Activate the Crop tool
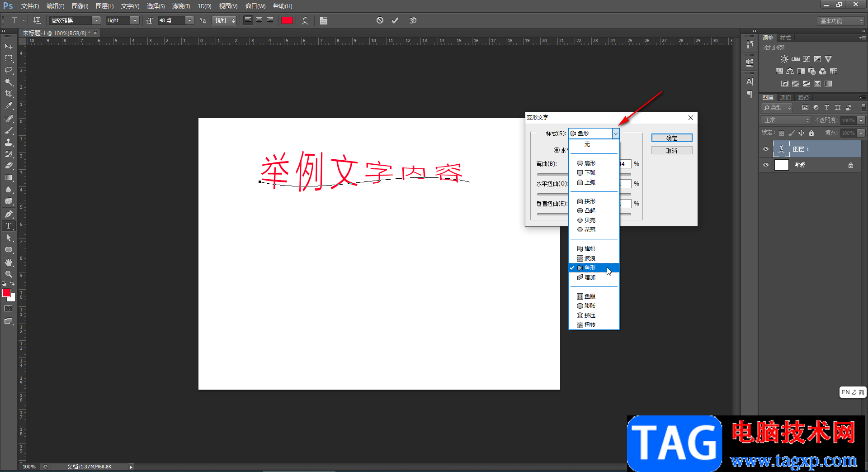Screen dimensions: 868x472 pos(9,94)
